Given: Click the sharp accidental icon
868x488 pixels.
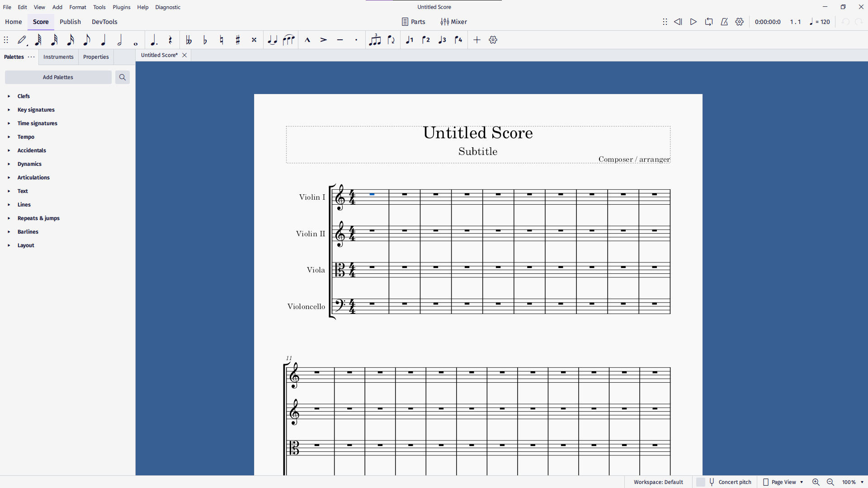Looking at the screenshot, I should click(238, 40).
